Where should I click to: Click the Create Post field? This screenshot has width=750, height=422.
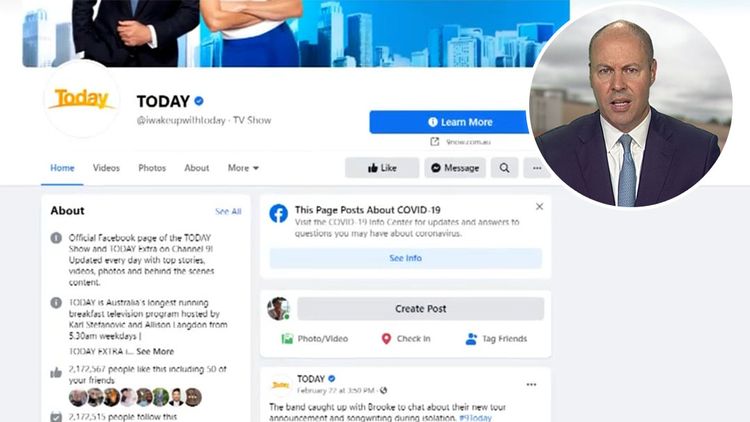420,309
